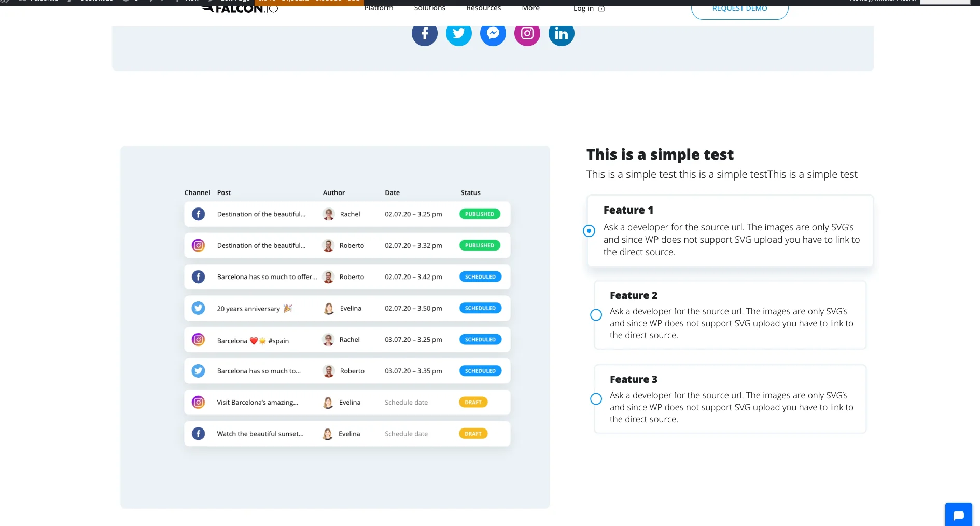This screenshot has height=526, width=980.
Task: Click the Twitter circle icon at top
Action: (x=458, y=34)
